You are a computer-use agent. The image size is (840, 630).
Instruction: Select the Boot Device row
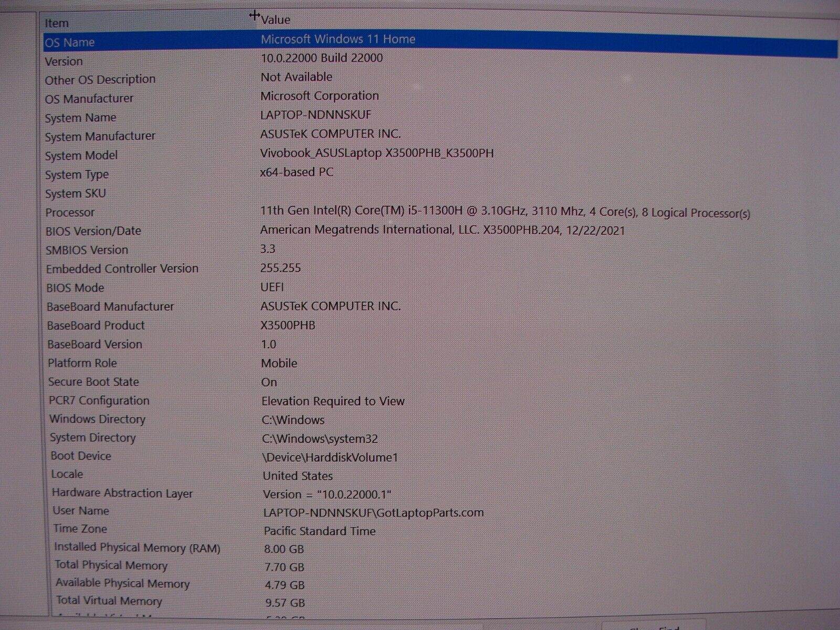click(81, 456)
